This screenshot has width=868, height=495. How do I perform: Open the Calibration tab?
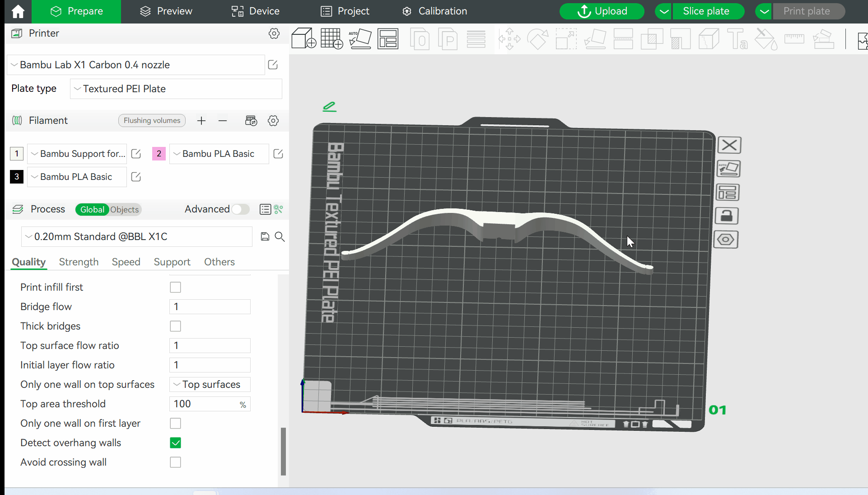(434, 11)
